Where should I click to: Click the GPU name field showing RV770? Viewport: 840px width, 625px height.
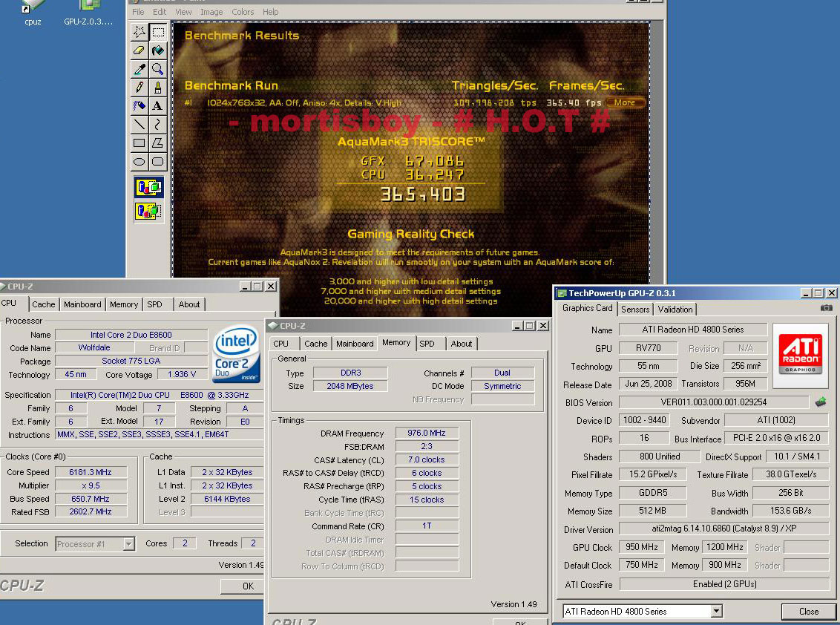[649, 348]
